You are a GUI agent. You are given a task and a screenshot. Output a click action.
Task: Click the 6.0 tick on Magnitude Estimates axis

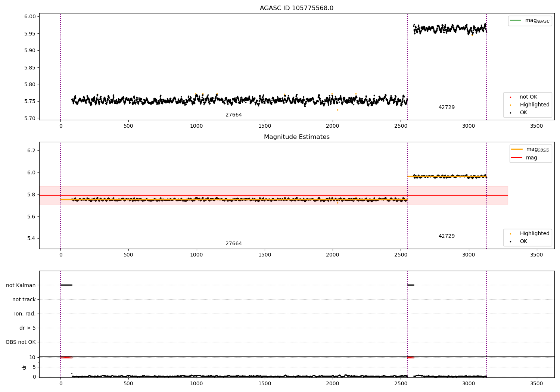click(31, 172)
